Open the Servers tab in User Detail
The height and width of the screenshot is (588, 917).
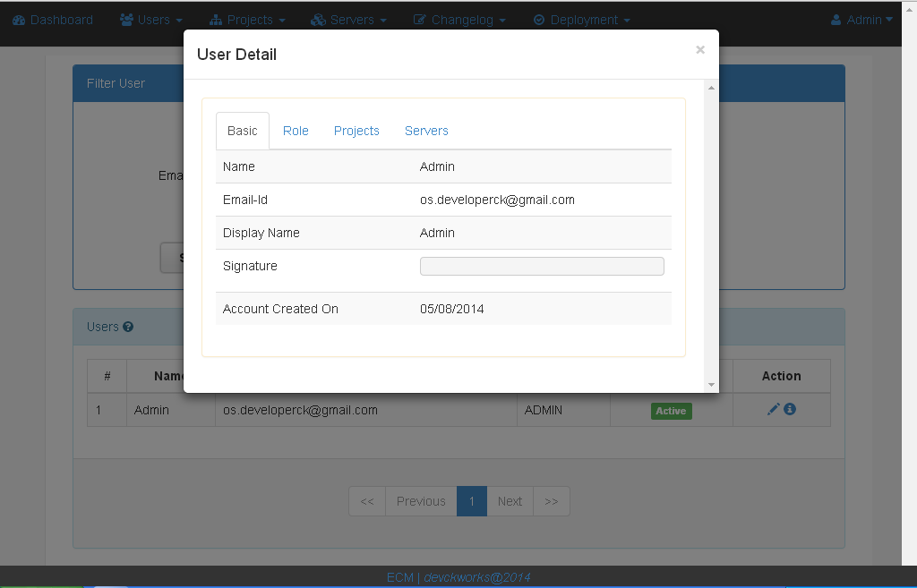(x=425, y=131)
